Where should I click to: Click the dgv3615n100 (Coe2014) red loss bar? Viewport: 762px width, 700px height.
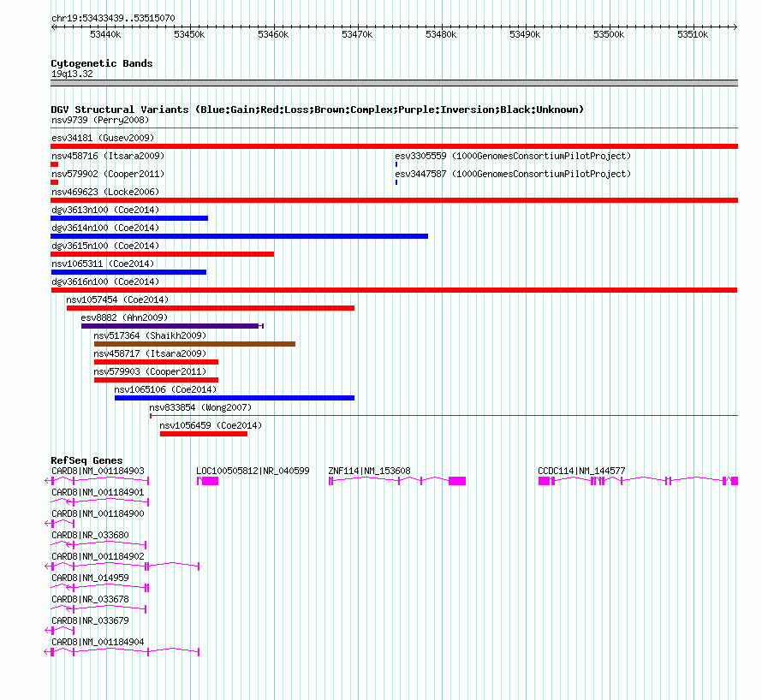point(163,254)
